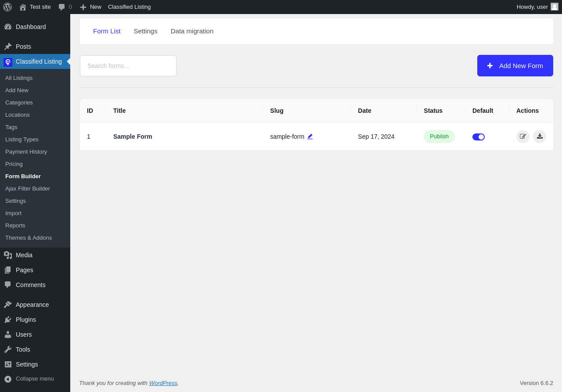Viewport: 562px width, 392px height.
Task: Open the Howdy, user account menu
Action: 532,7
